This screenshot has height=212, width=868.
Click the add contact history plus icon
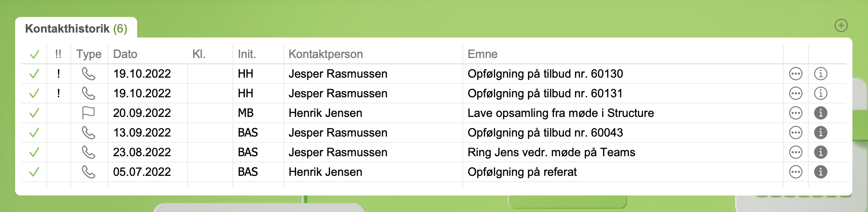pos(841,26)
